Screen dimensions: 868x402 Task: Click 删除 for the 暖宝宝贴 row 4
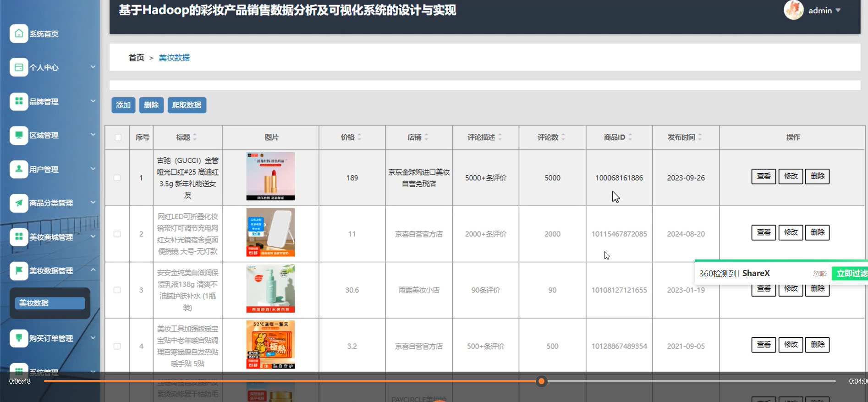coord(818,345)
